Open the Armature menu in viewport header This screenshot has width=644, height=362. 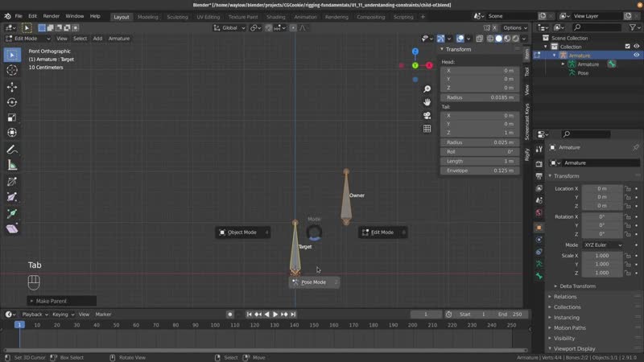pos(119,39)
